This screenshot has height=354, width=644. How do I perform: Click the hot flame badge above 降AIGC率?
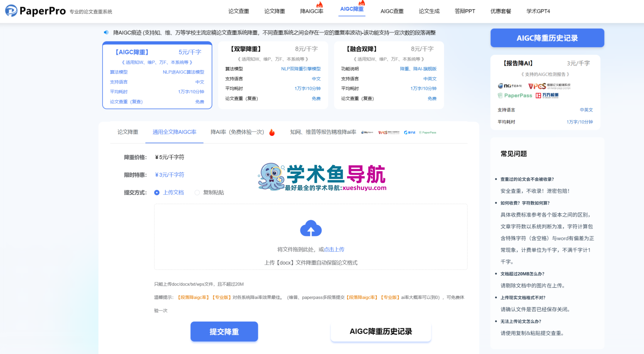click(319, 4)
